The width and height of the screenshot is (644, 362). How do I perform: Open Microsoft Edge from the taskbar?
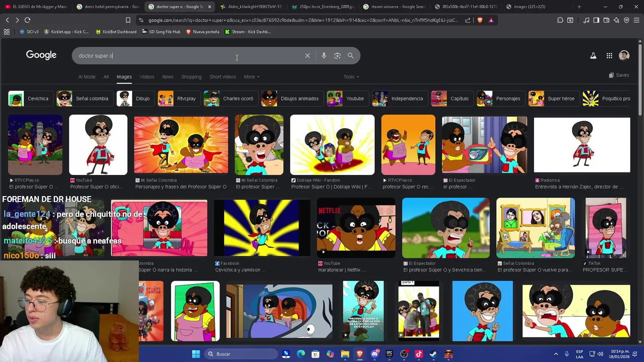[301, 354]
